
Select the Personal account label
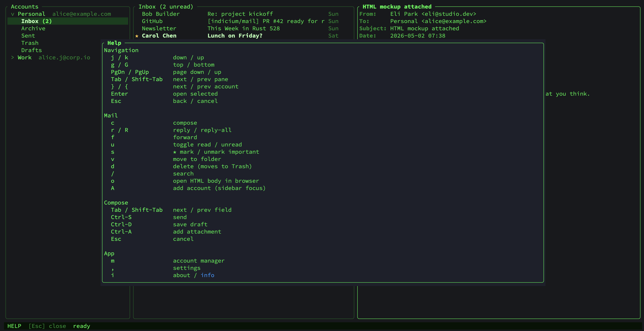32,14
